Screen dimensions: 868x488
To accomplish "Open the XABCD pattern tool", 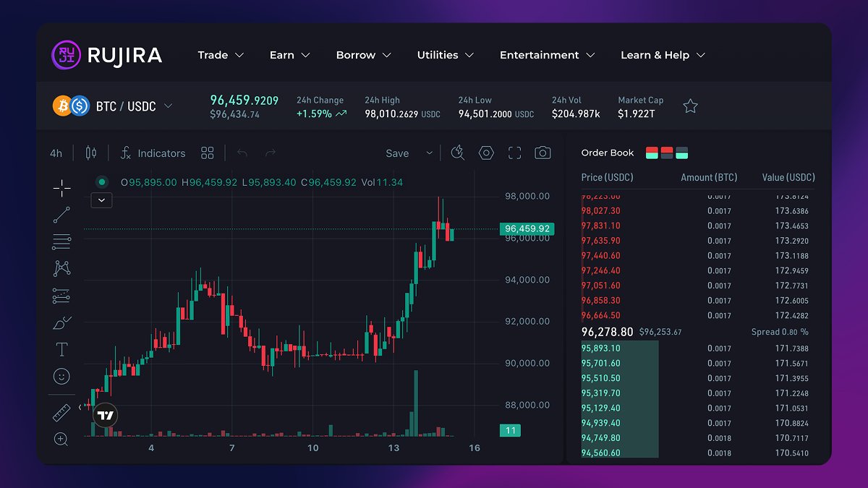I will [61, 267].
